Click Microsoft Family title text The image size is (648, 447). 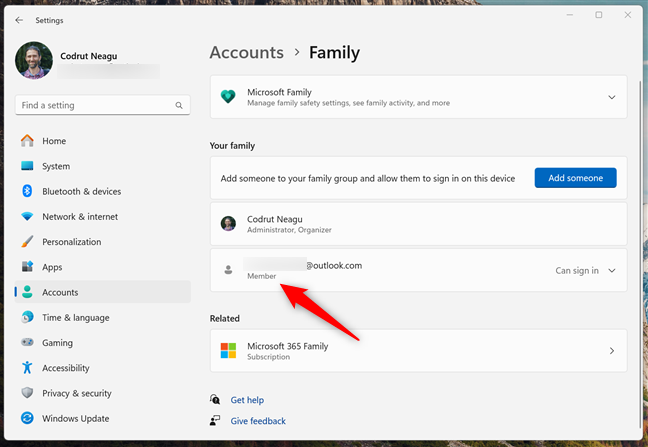[x=279, y=92]
